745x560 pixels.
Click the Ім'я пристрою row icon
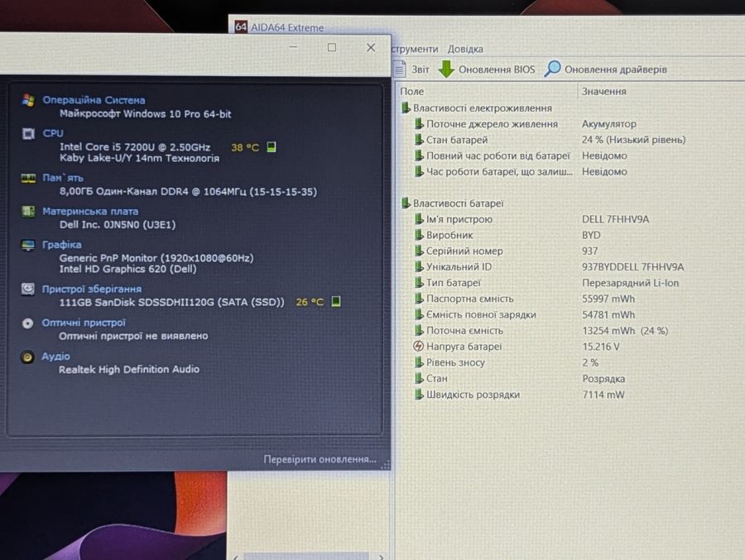tap(419, 219)
